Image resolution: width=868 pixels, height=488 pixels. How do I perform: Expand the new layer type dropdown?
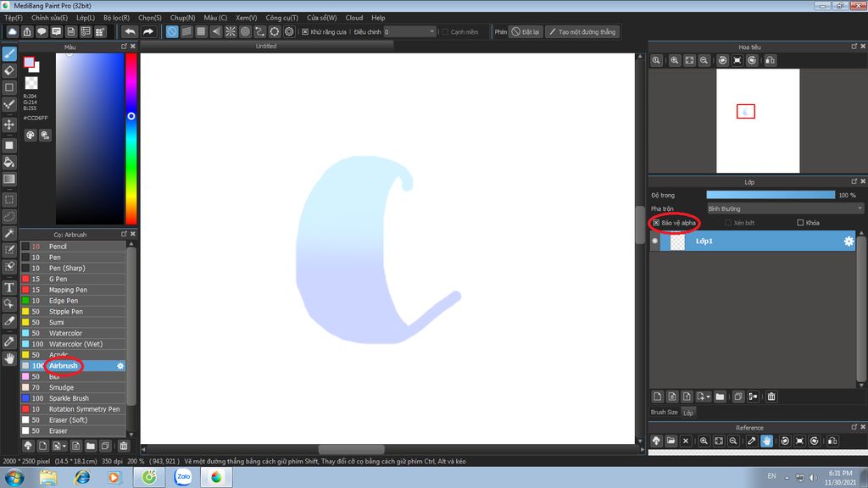[708, 396]
